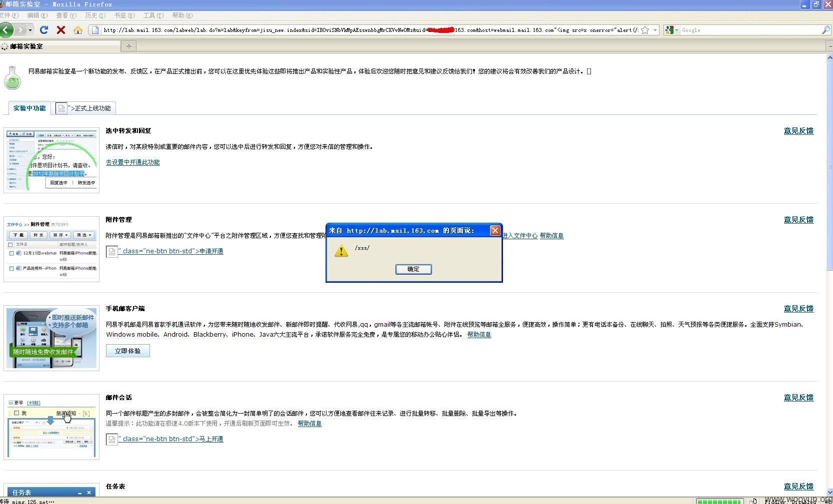Open the Firefox home page icon
833x504 pixels.
pos(77,30)
